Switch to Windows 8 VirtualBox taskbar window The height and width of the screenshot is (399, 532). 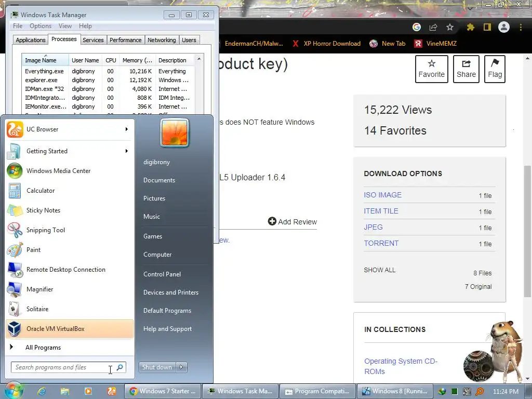click(395, 391)
